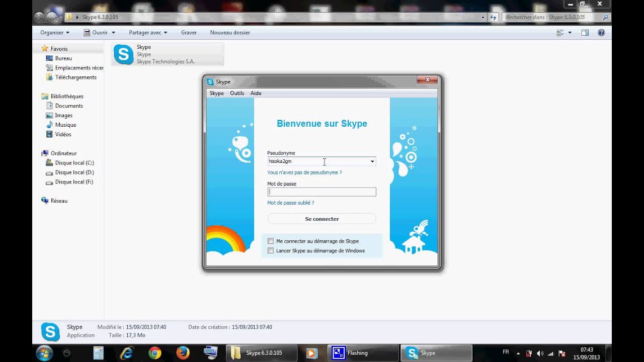Viewport: 644px width, 362px height.
Task: Open the explorer help question mark icon
Action: [x=601, y=33]
